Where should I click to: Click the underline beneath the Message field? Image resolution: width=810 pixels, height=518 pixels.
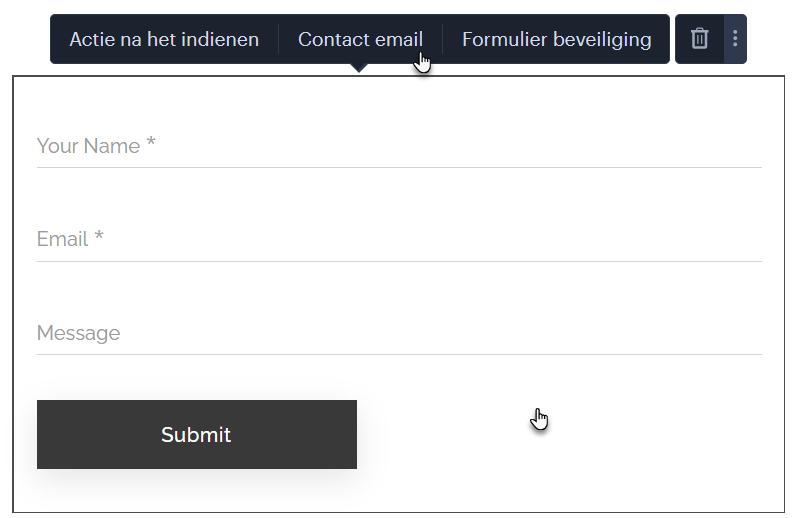point(400,354)
